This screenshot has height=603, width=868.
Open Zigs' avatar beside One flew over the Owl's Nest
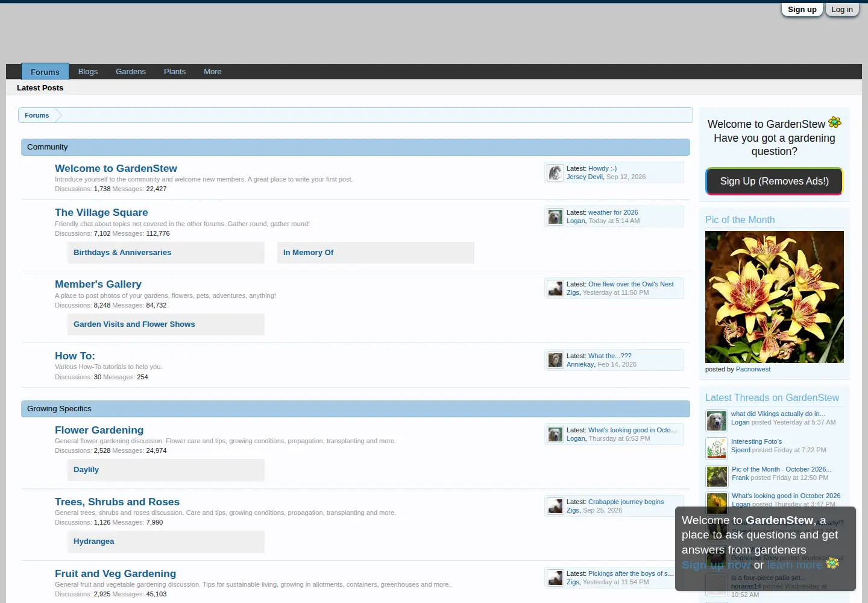click(x=555, y=288)
